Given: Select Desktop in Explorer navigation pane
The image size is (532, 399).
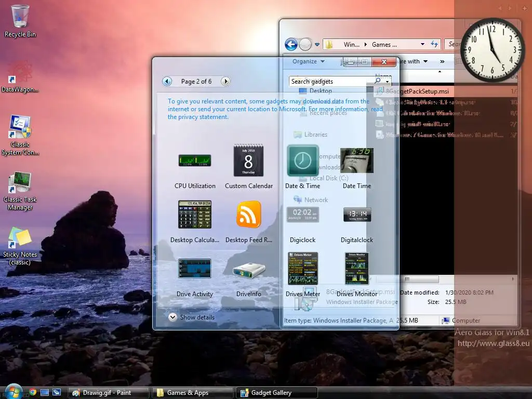Looking at the screenshot, I should tap(315, 91).
